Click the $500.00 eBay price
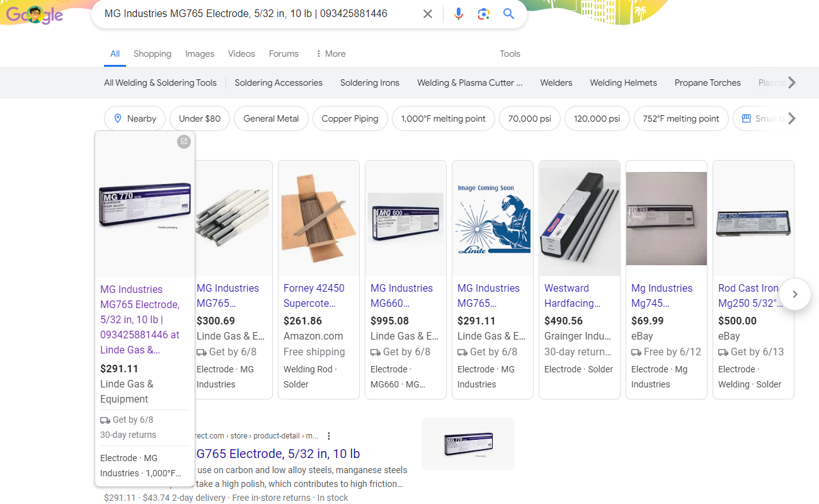819x504 pixels. click(737, 321)
